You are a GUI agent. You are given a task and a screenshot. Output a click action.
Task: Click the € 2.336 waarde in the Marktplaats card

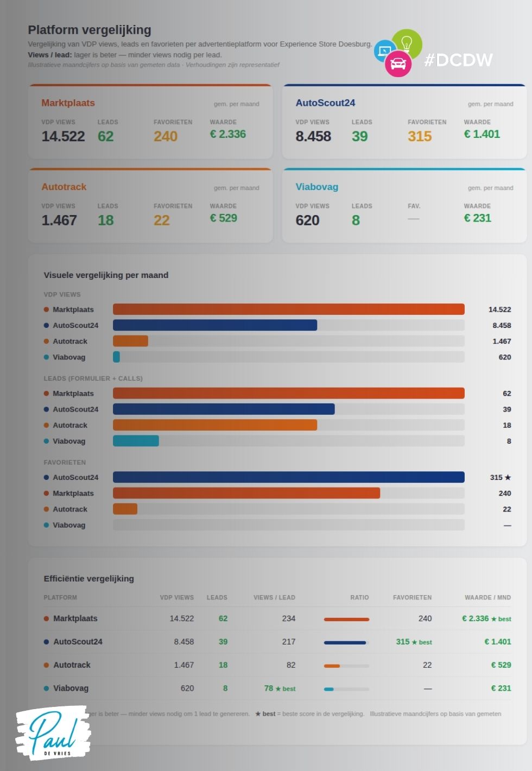[228, 134]
